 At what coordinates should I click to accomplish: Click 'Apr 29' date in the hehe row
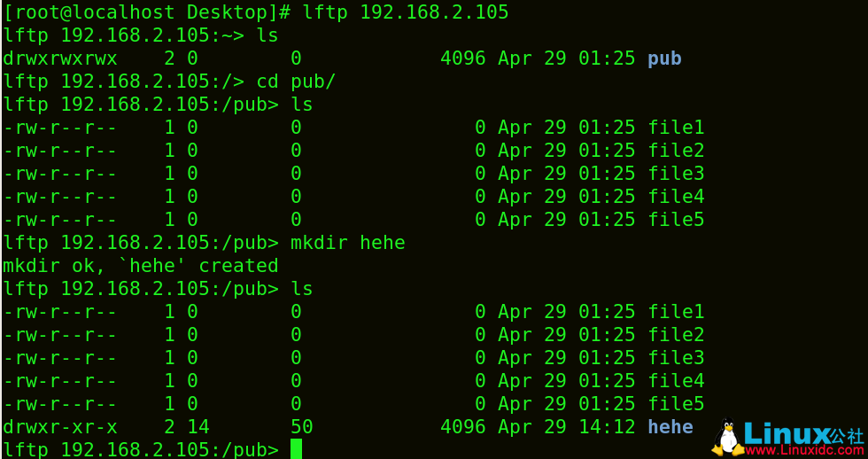pos(532,427)
